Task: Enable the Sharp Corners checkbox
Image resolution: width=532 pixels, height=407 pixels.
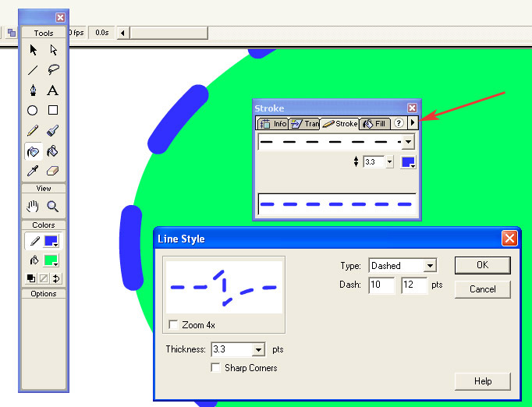Action: click(x=215, y=368)
